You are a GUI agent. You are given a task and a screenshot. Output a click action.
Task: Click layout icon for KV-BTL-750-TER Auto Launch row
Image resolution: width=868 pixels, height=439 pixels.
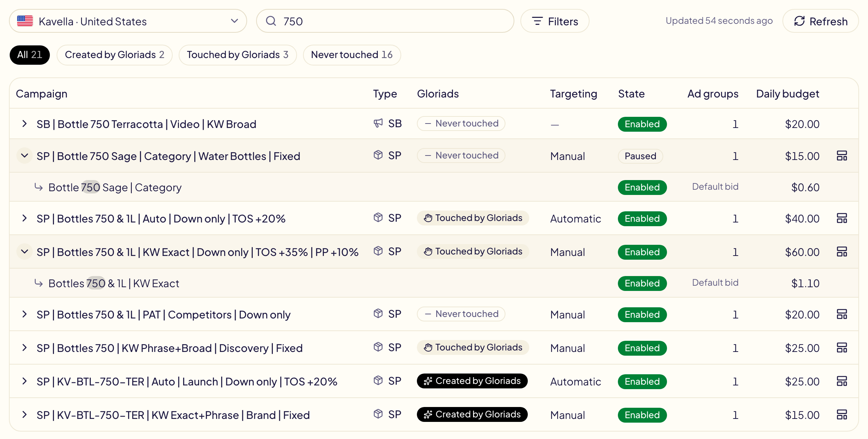(x=842, y=381)
